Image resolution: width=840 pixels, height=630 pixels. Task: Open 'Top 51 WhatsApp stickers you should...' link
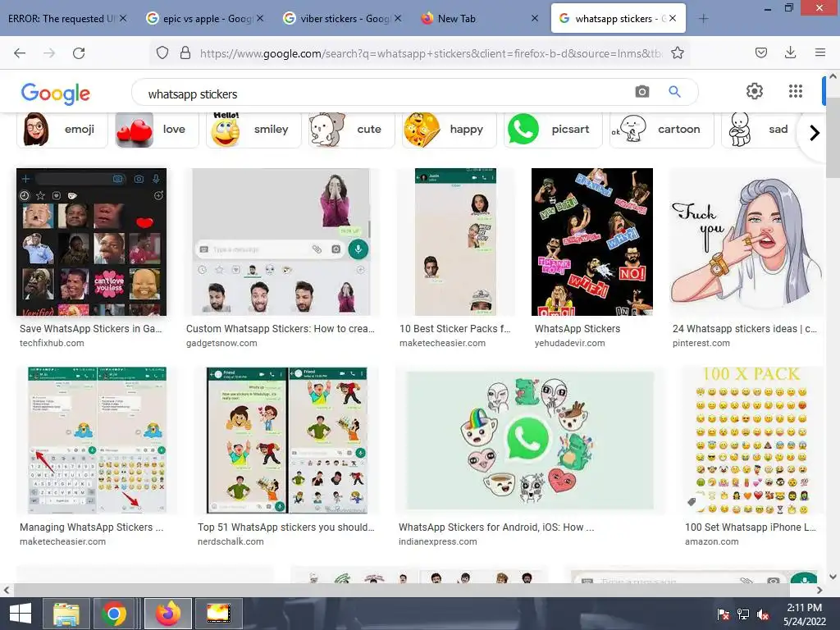[x=286, y=527]
